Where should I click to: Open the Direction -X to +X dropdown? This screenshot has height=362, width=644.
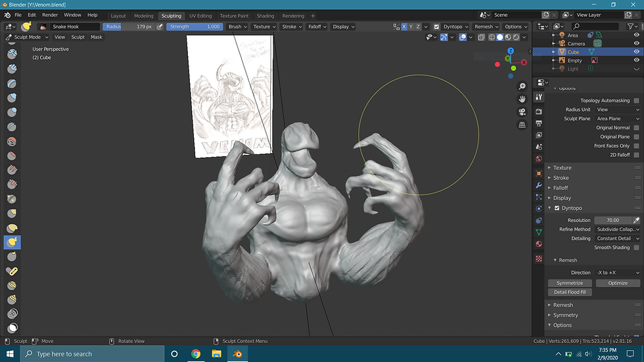click(618, 273)
